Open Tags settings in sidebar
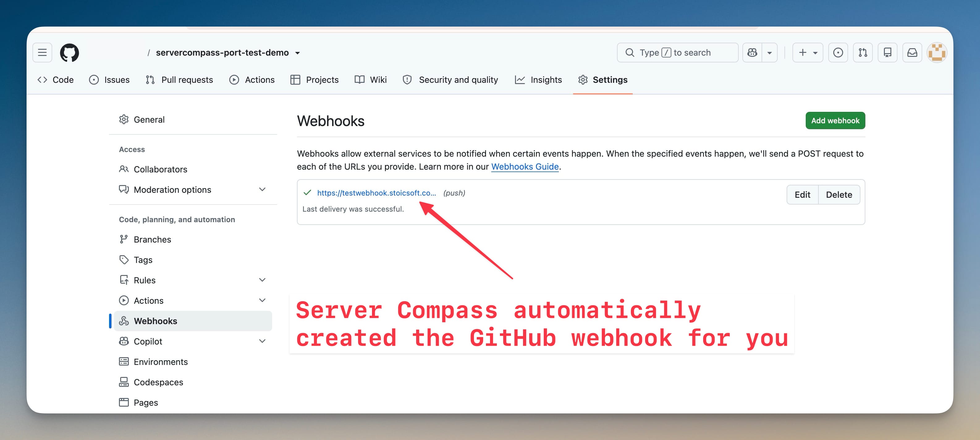The image size is (980, 440). (193, 260)
